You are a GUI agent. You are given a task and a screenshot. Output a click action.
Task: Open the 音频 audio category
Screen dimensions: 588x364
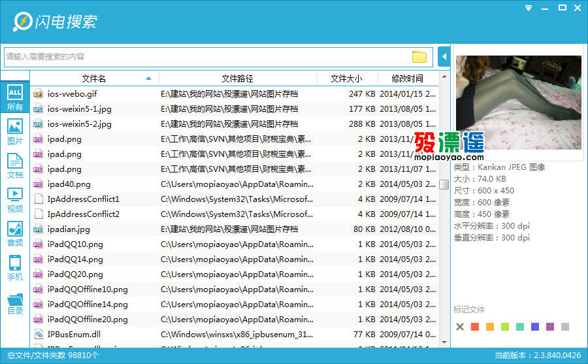tap(14, 233)
